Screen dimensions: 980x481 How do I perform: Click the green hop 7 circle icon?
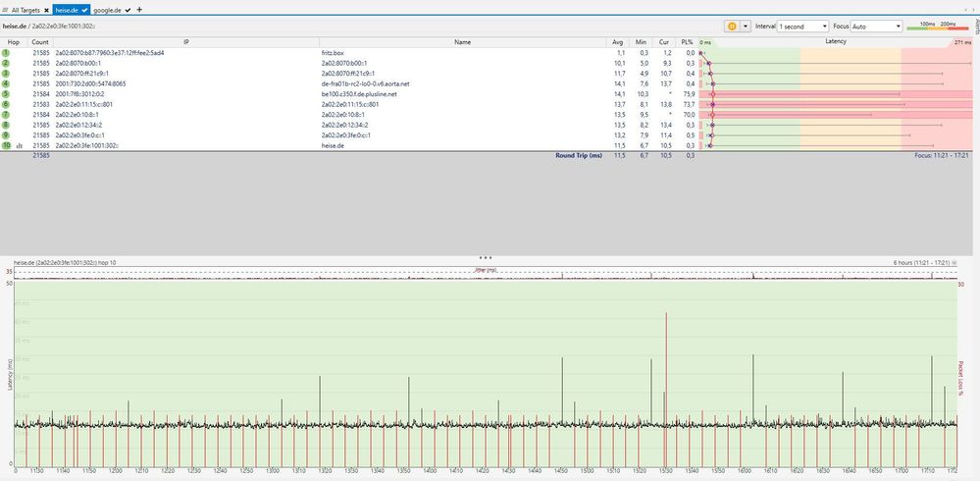coord(6,115)
